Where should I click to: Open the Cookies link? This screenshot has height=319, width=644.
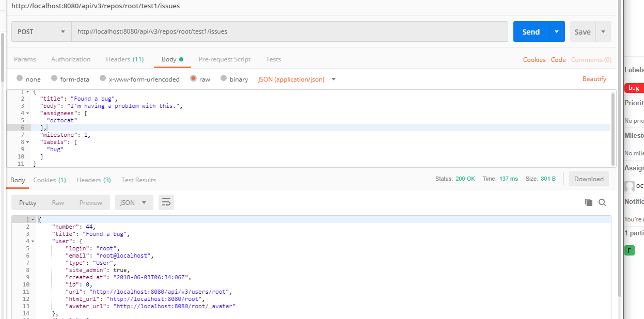[x=535, y=60]
